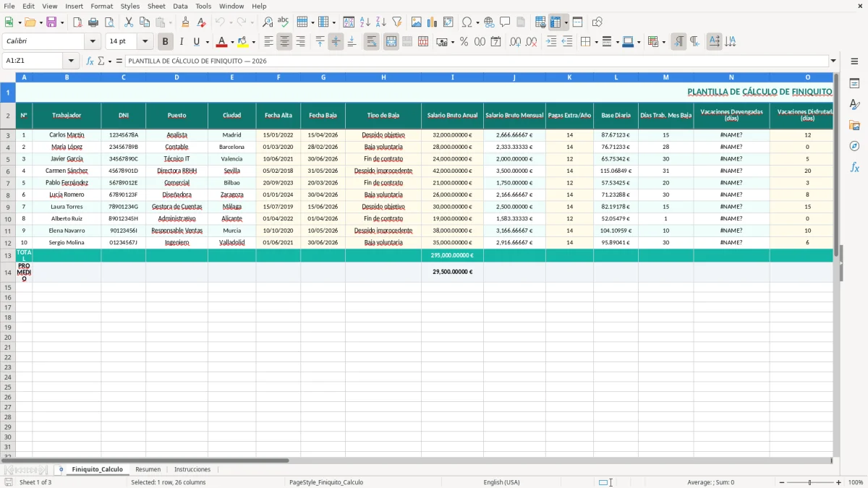Run the spelling check
Screen dimensions: 868x488
click(x=284, y=22)
